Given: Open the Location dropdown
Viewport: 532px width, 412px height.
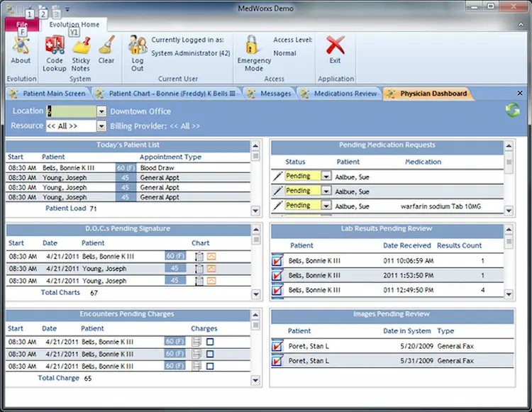Looking at the screenshot, I should [101, 111].
